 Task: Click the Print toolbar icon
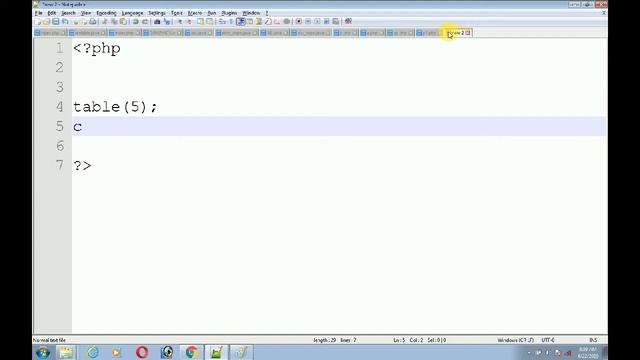coord(93,21)
